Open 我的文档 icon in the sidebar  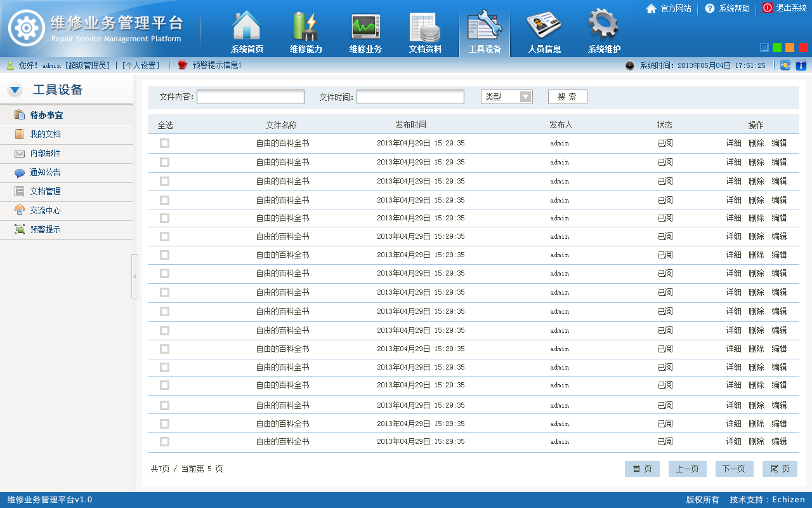pos(20,134)
